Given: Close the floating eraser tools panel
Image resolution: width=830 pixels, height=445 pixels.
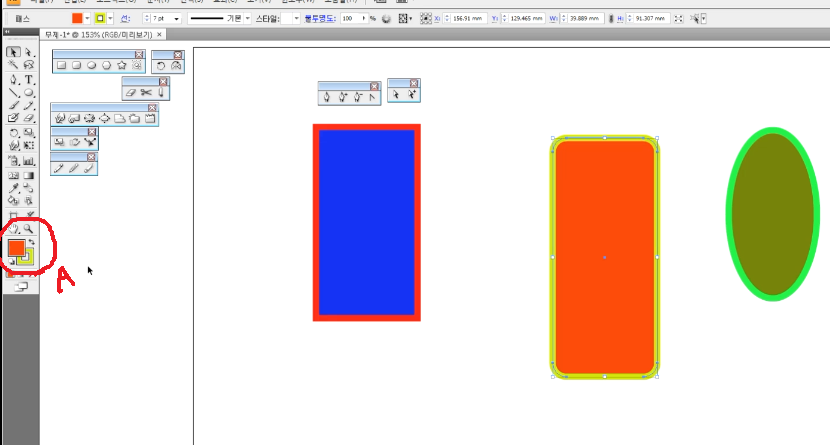Looking at the screenshot, I should 163,81.
